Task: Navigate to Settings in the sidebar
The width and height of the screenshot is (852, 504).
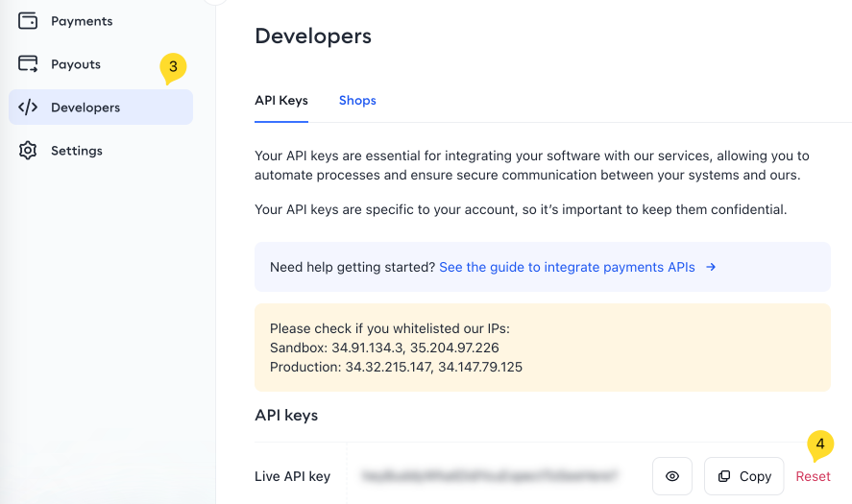Action: tap(77, 151)
